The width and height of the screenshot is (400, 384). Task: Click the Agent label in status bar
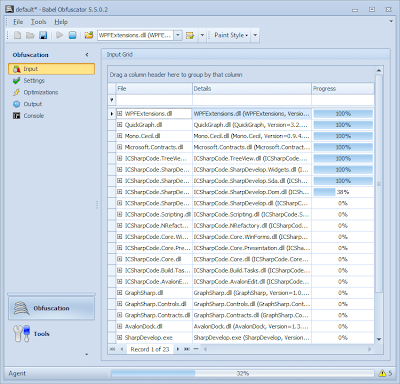(17, 373)
